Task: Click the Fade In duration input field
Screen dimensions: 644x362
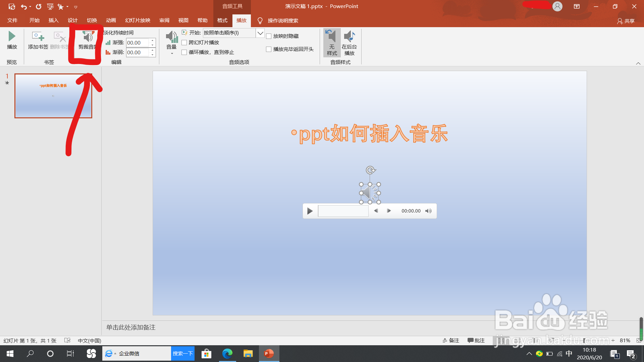Action: [x=138, y=43]
